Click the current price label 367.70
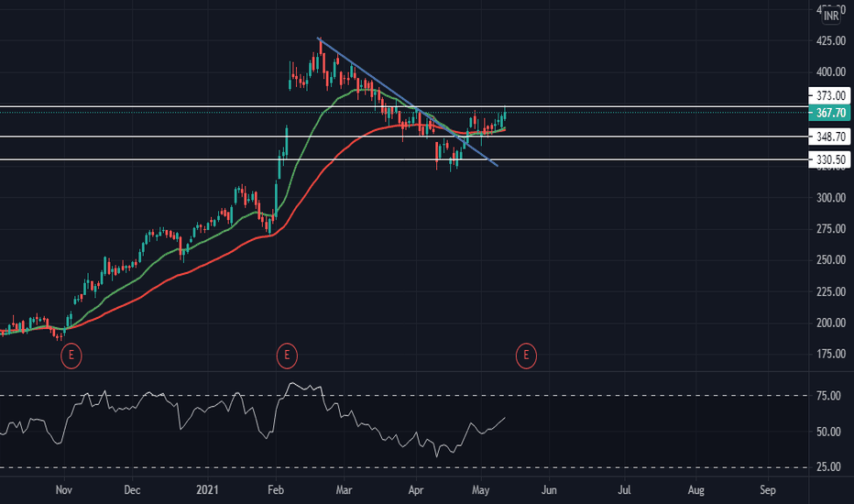The width and height of the screenshot is (854, 504). coord(830,113)
